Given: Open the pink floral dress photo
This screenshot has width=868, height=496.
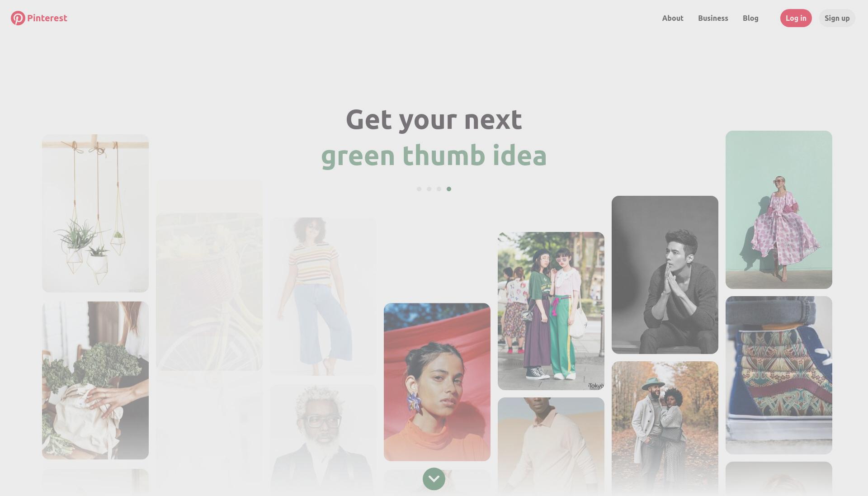Looking at the screenshot, I should 779,210.
